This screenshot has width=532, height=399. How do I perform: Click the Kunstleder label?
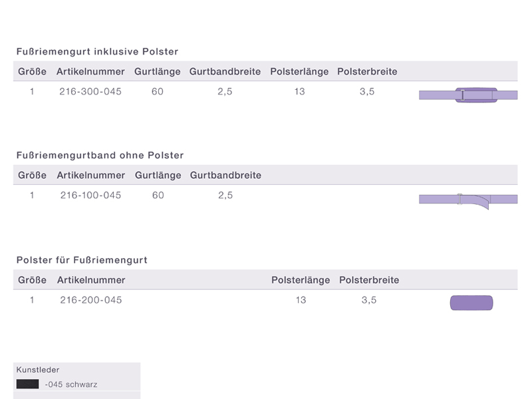(38, 370)
